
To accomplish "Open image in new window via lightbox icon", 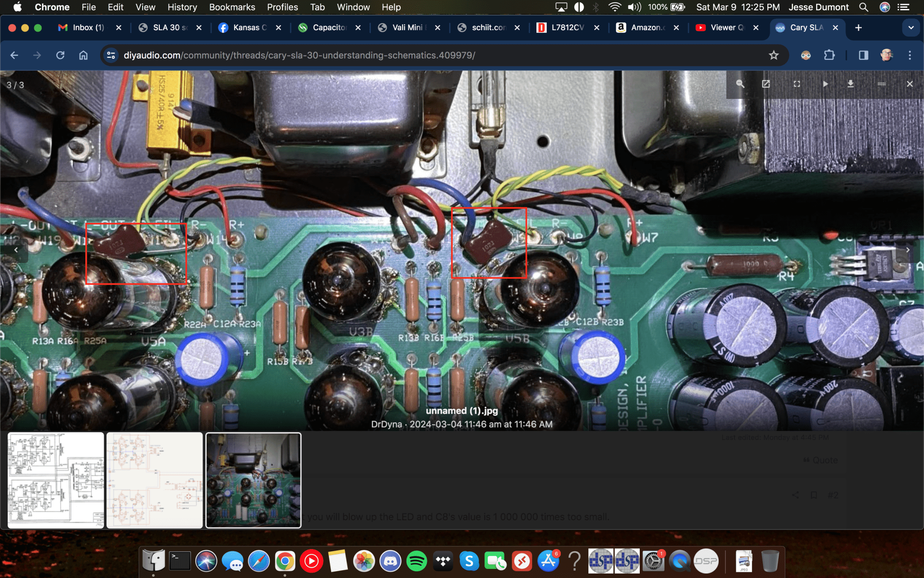I will point(766,84).
